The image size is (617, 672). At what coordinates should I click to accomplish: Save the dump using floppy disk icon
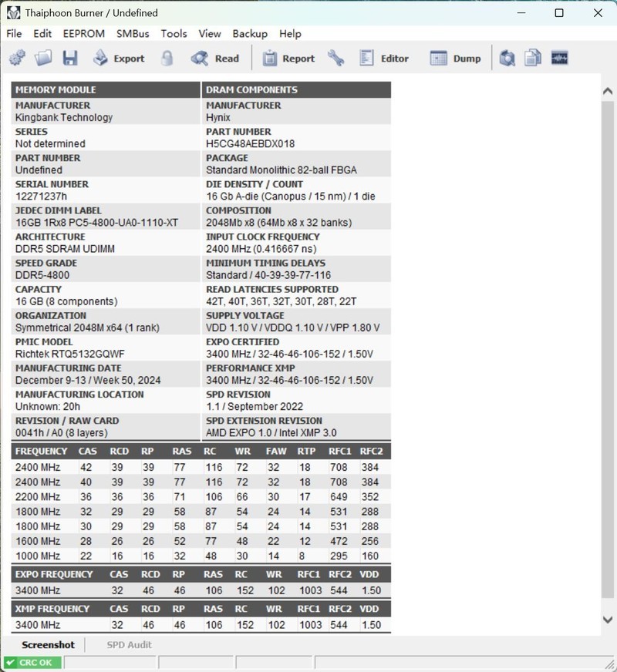click(x=70, y=58)
